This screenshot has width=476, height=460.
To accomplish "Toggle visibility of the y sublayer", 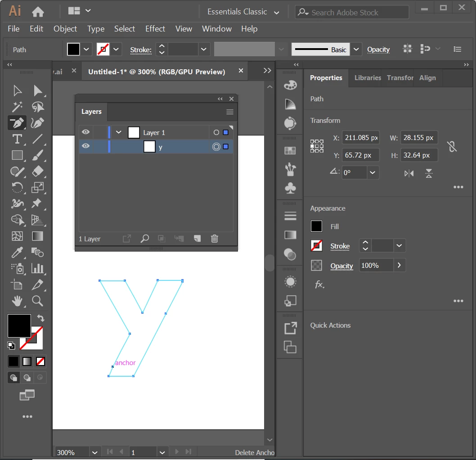I will point(85,146).
